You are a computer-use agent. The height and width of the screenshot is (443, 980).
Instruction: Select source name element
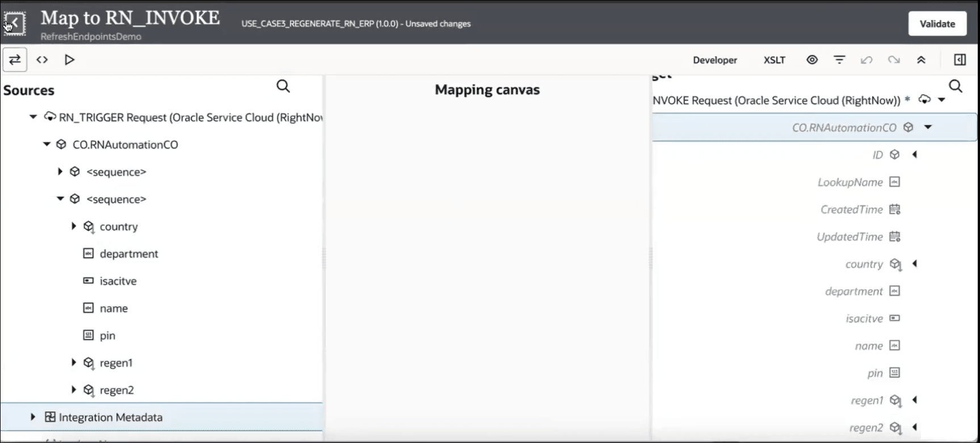tap(113, 308)
